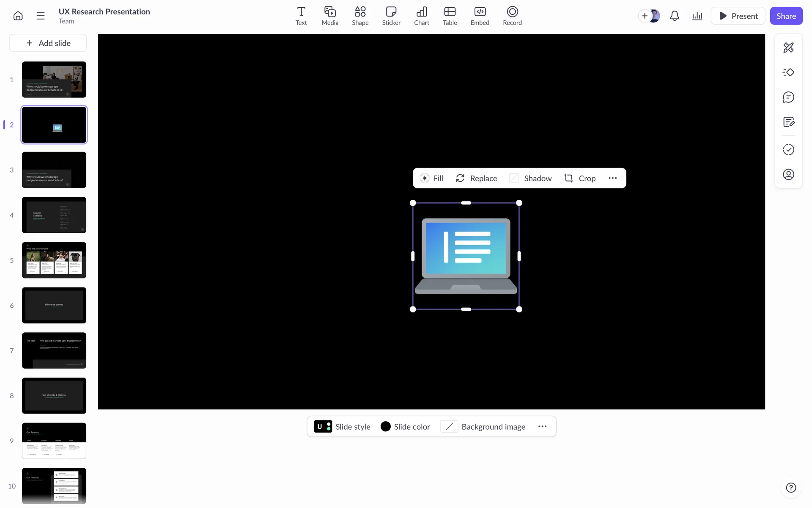
Task: Select the Shape tool
Action: tap(360, 16)
